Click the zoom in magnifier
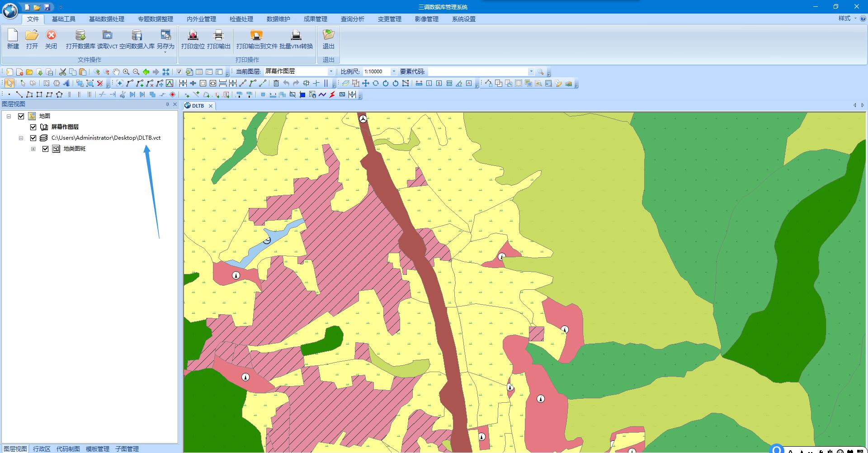The height and width of the screenshot is (453, 868). pos(126,72)
